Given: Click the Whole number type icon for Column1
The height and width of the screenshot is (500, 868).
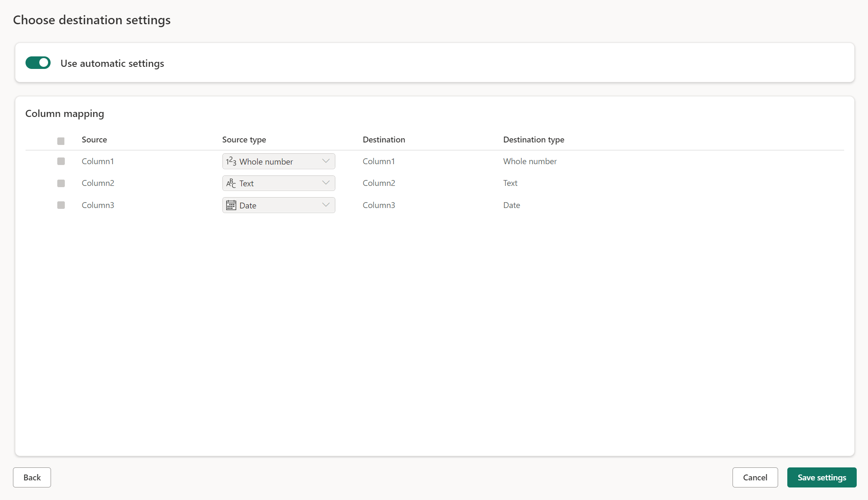Looking at the screenshot, I should tap(230, 161).
